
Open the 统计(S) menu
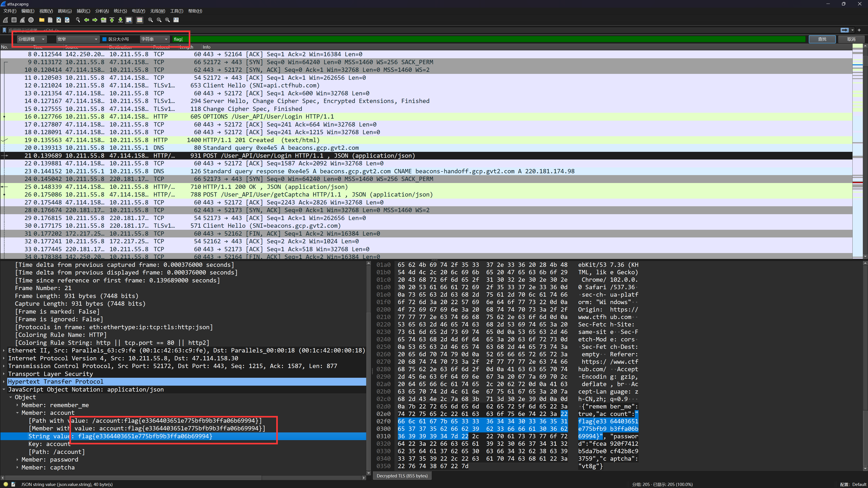[x=120, y=11]
